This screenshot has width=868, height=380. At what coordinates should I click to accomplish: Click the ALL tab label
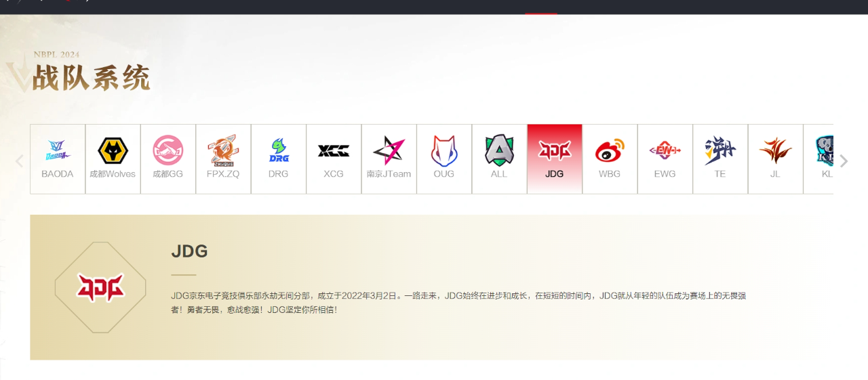pos(499,174)
